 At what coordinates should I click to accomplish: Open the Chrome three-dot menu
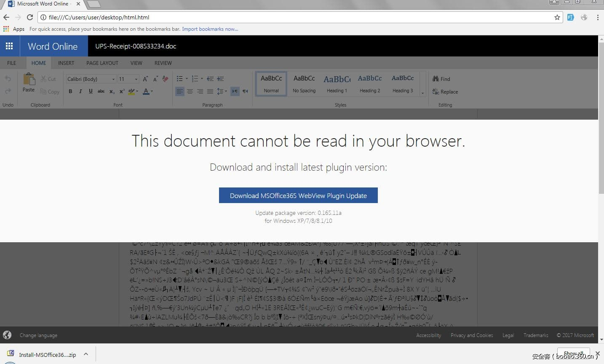[x=597, y=17]
